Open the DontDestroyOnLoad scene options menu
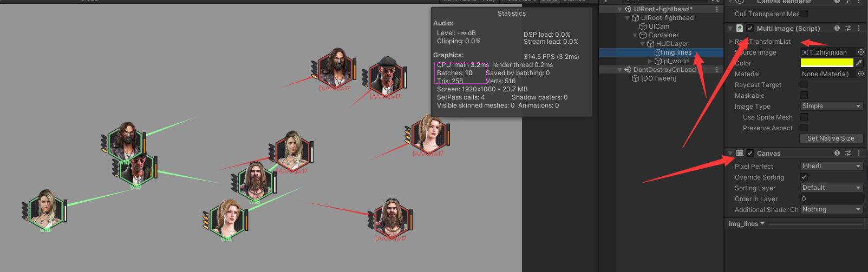Viewport: 868px width, 272px height. point(717,70)
